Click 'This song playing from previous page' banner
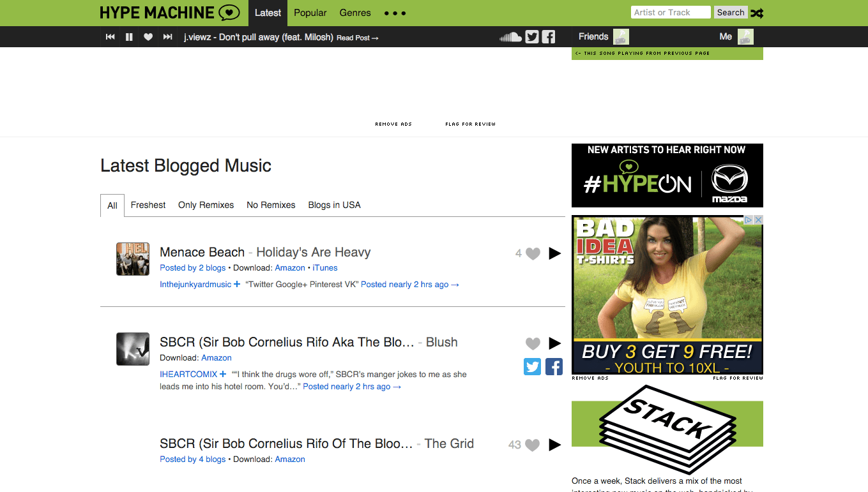The width and height of the screenshot is (868, 492). [667, 53]
